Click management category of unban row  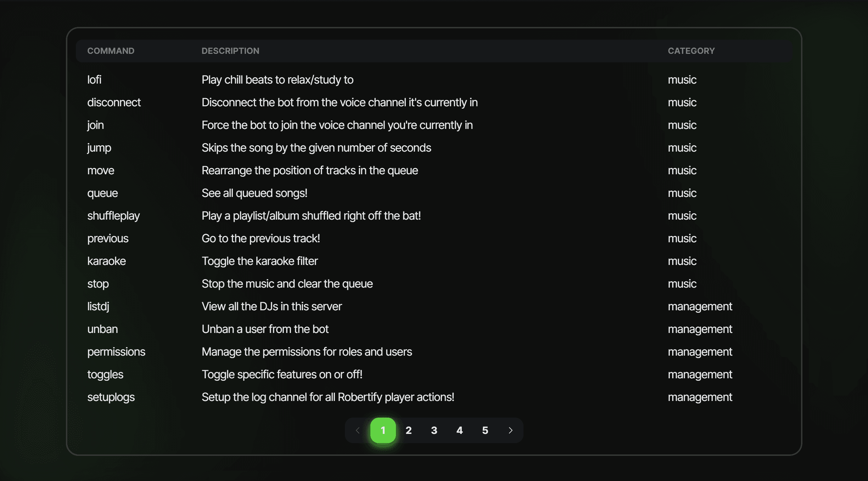click(700, 329)
